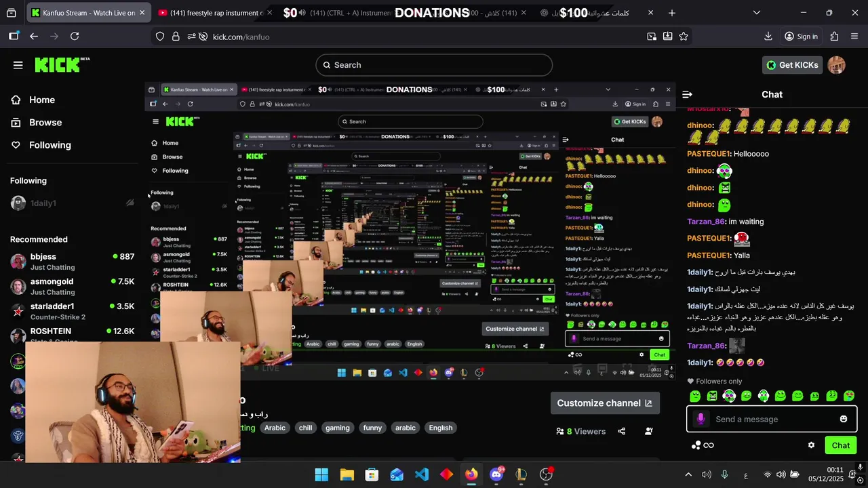The width and height of the screenshot is (868, 488).
Task: Click the KICK logo
Action: coord(62,64)
